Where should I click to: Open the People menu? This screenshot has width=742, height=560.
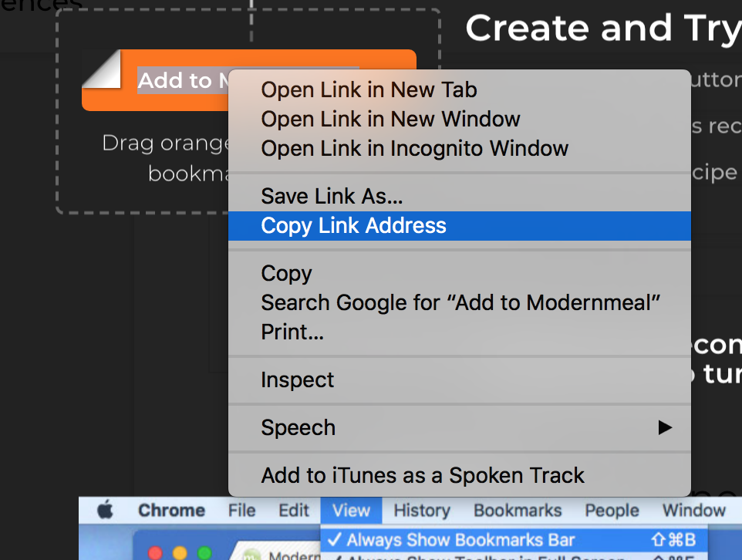click(x=612, y=511)
